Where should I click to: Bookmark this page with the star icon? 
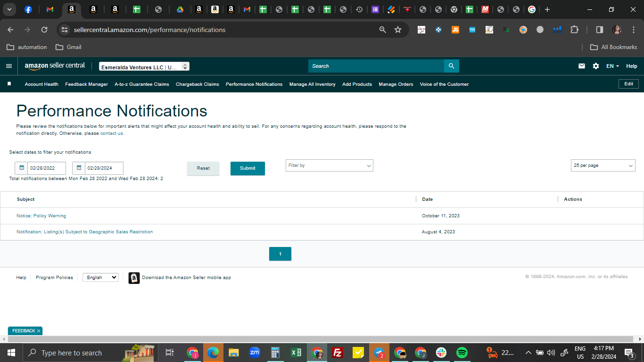tap(398, 30)
